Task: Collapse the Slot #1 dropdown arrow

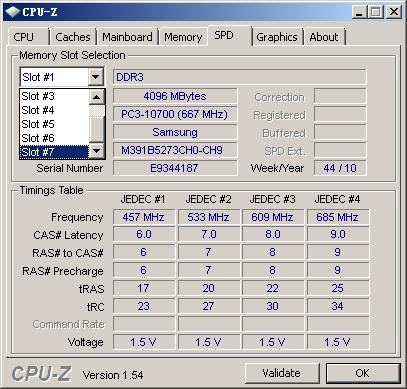Action: 96,77
